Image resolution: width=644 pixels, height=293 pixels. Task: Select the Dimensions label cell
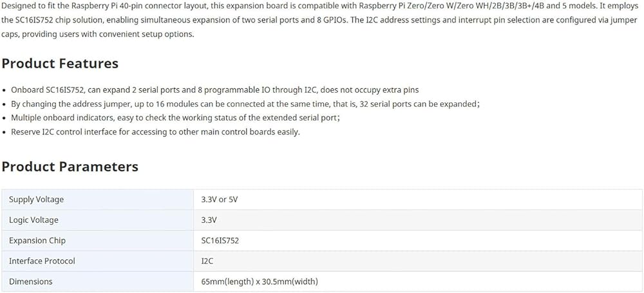coord(98,281)
